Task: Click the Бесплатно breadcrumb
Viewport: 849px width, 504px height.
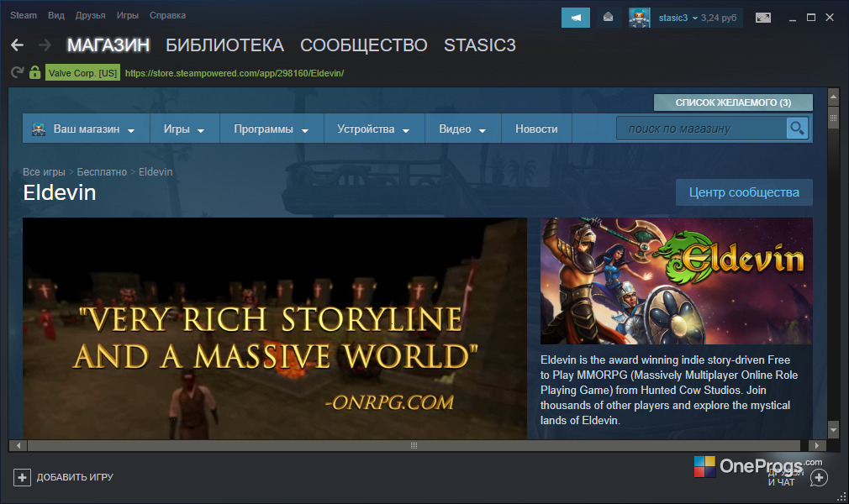Action: pos(102,171)
